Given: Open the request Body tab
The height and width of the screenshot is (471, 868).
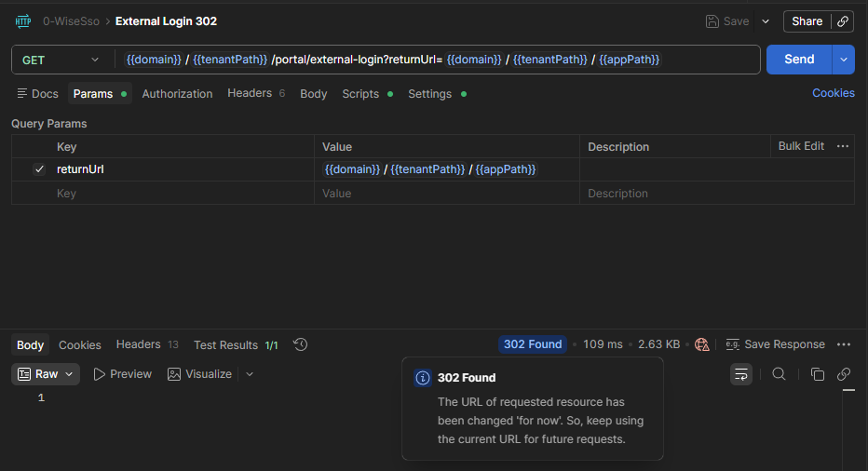Looking at the screenshot, I should click(313, 94).
